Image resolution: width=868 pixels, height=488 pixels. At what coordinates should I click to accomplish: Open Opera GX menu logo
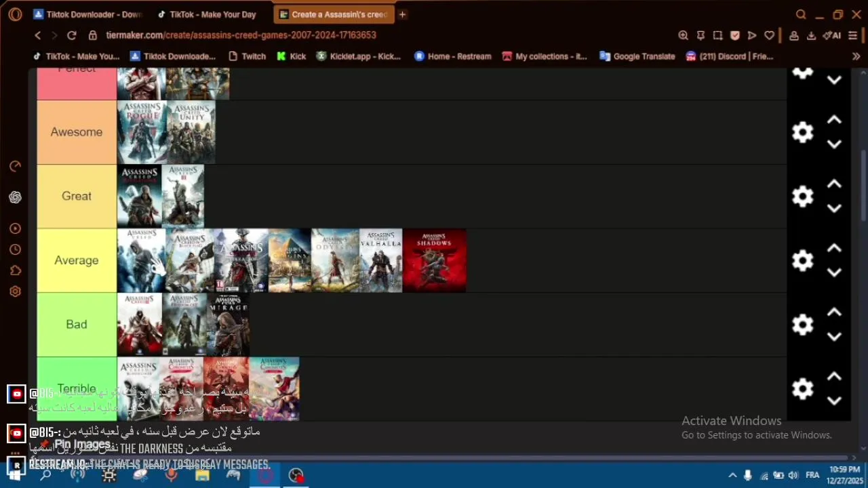click(15, 14)
